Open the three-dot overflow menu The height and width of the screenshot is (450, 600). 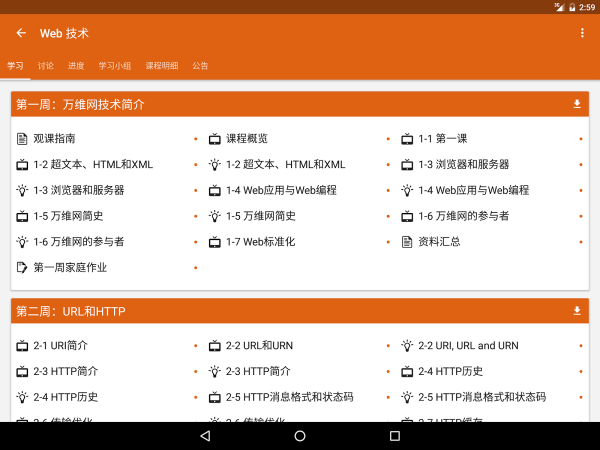click(582, 33)
